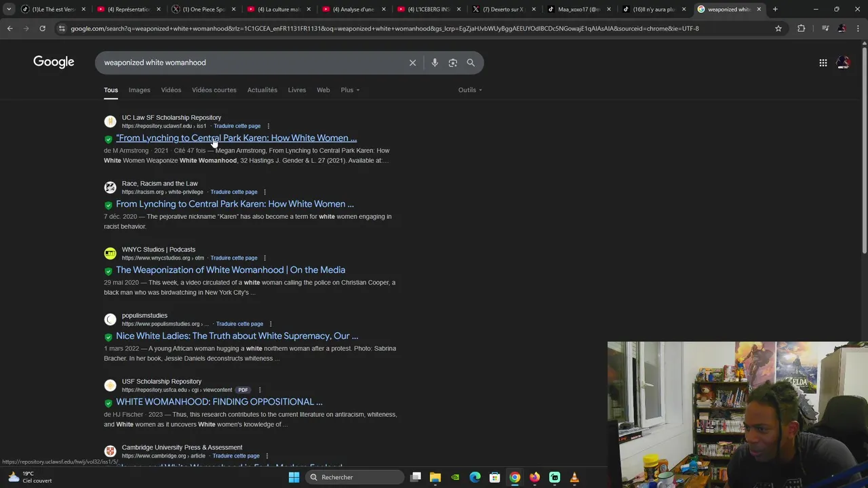The height and width of the screenshot is (488, 868).
Task: Open more options for racism.org result
Action: click(264, 192)
